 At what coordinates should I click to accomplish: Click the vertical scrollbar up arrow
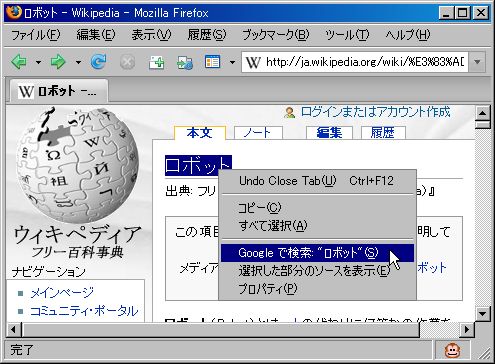coord(482,113)
